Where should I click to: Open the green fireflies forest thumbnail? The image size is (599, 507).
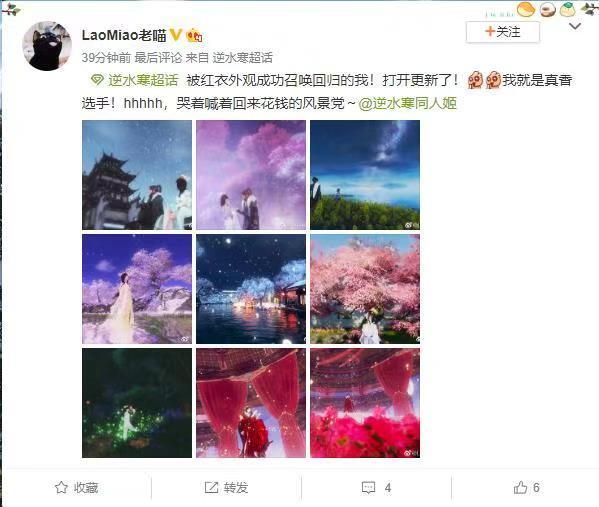pos(137,403)
